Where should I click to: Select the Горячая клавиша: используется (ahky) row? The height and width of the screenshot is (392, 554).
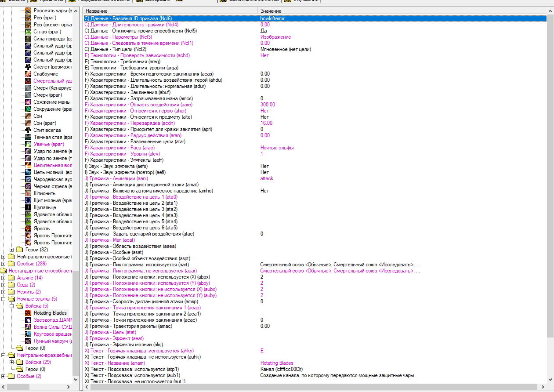click(x=315, y=351)
